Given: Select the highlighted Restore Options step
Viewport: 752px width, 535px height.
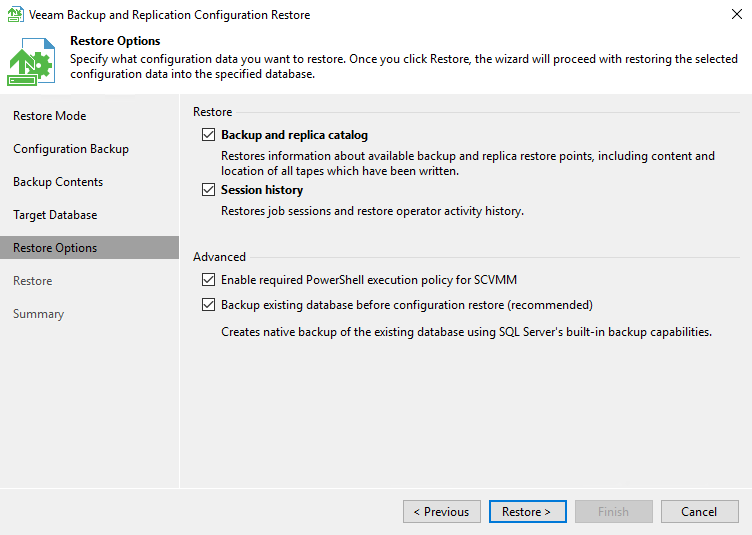Looking at the screenshot, I should point(55,248).
